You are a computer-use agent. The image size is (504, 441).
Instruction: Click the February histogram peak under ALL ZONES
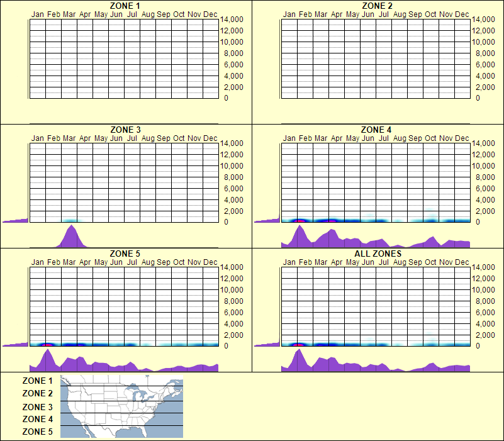(x=300, y=361)
